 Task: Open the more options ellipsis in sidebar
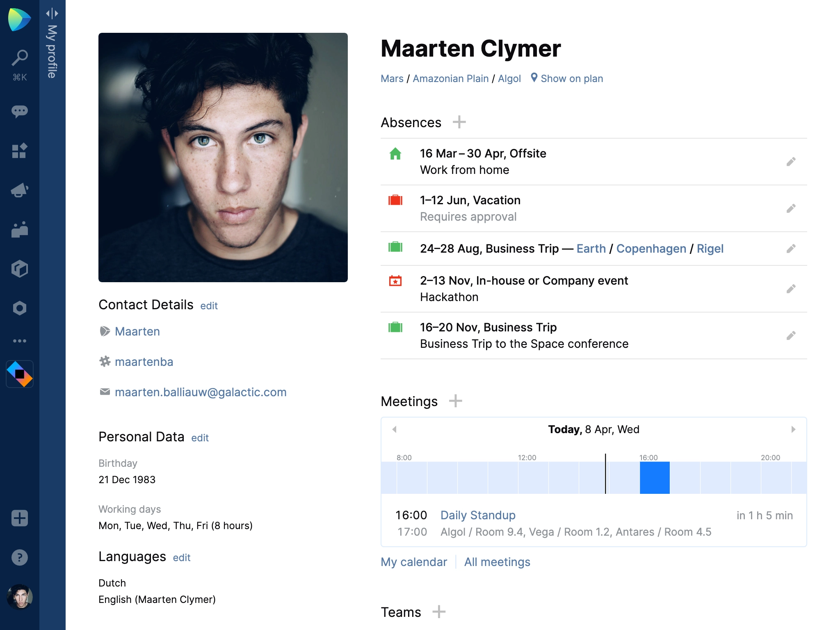pyautogui.click(x=19, y=341)
